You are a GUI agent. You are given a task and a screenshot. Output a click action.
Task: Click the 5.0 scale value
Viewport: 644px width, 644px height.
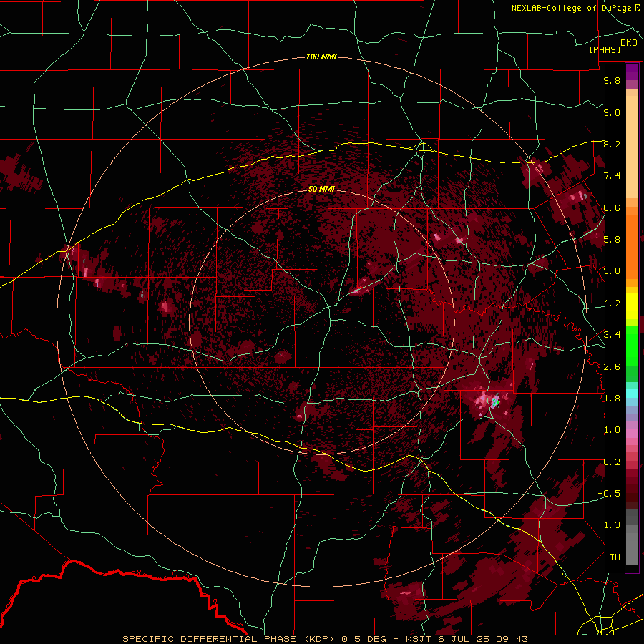click(x=612, y=271)
